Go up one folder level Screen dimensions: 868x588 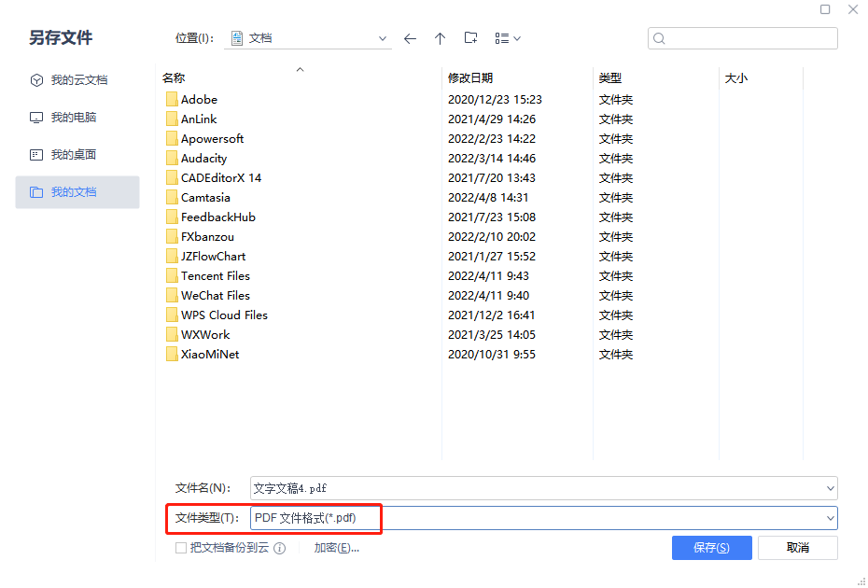point(441,39)
